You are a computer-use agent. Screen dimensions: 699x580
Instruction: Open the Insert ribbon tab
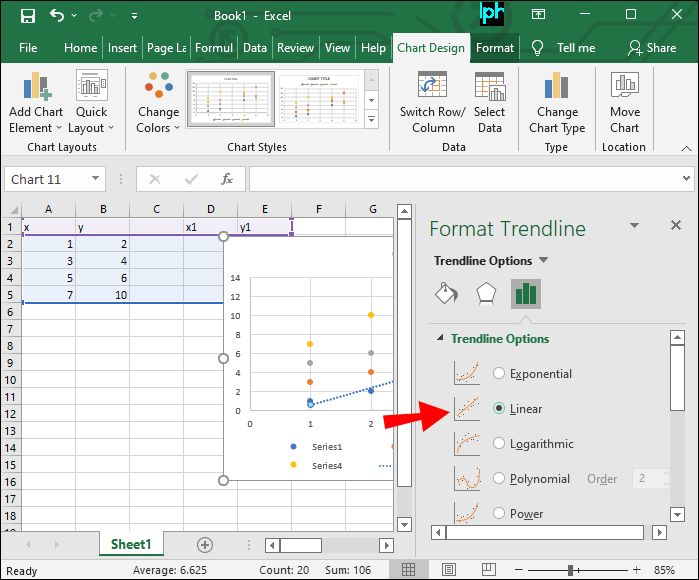122,48
